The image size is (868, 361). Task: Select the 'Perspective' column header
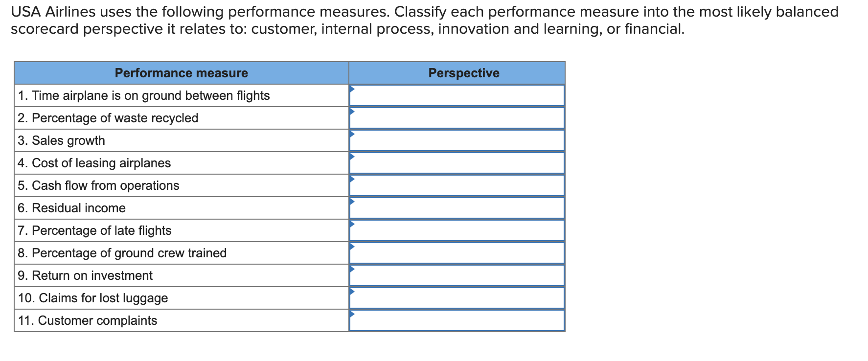pyautogui.click(x=463, y=72)
